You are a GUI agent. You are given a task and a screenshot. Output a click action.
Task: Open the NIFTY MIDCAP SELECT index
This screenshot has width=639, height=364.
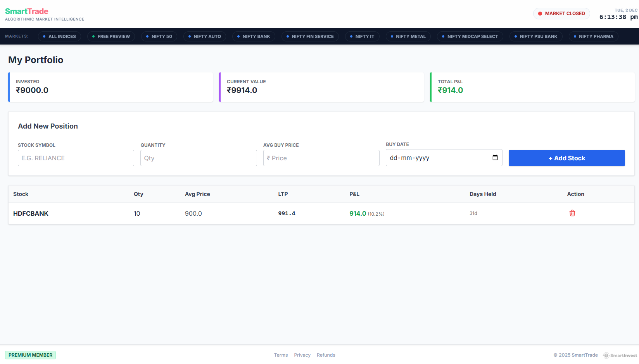470,36
